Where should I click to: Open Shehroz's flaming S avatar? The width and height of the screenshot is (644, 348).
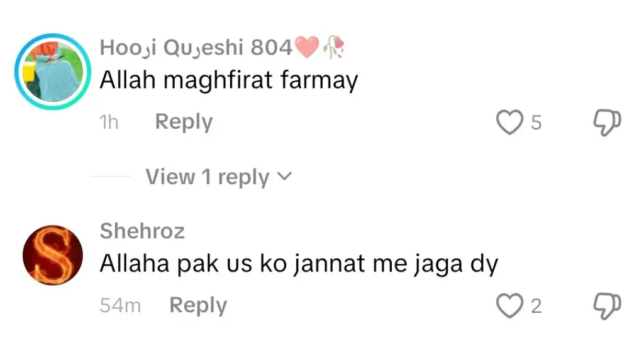coord(53,255)
